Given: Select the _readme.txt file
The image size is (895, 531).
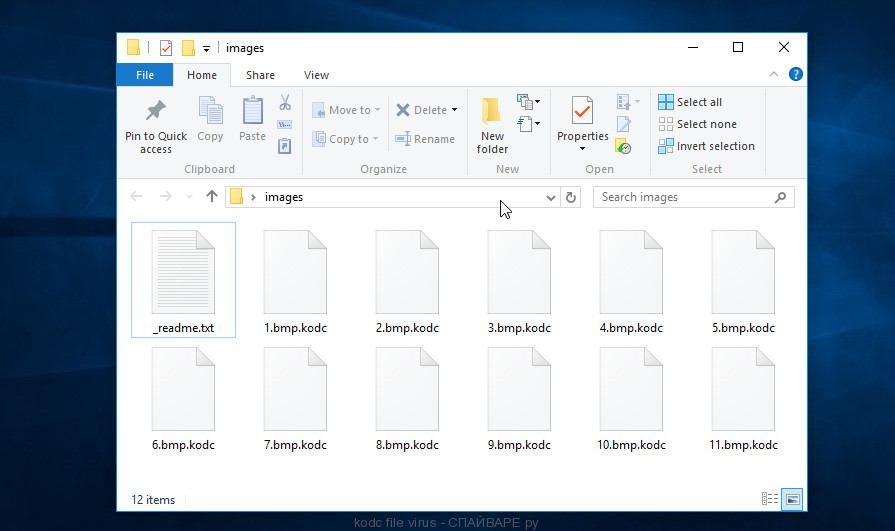Looking at the screenshot, I should click(183, 280).
